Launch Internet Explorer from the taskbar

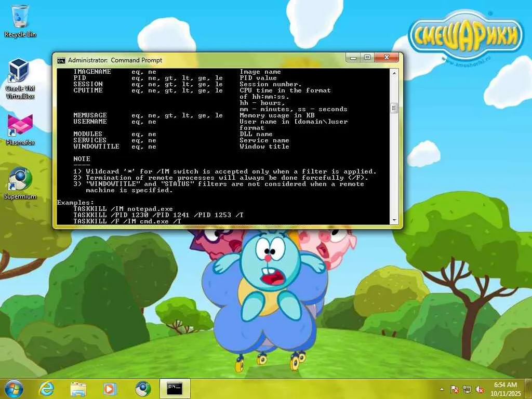(x=46, y=389)
